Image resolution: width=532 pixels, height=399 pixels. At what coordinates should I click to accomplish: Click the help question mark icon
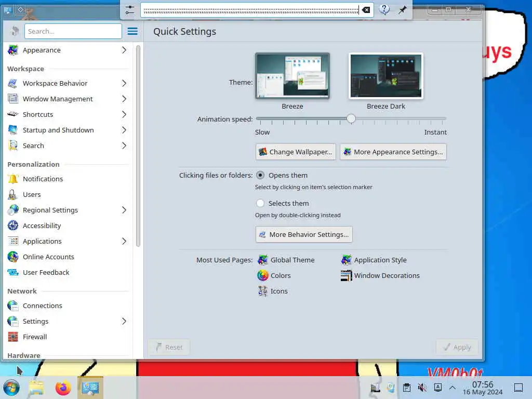pos(384,9)
